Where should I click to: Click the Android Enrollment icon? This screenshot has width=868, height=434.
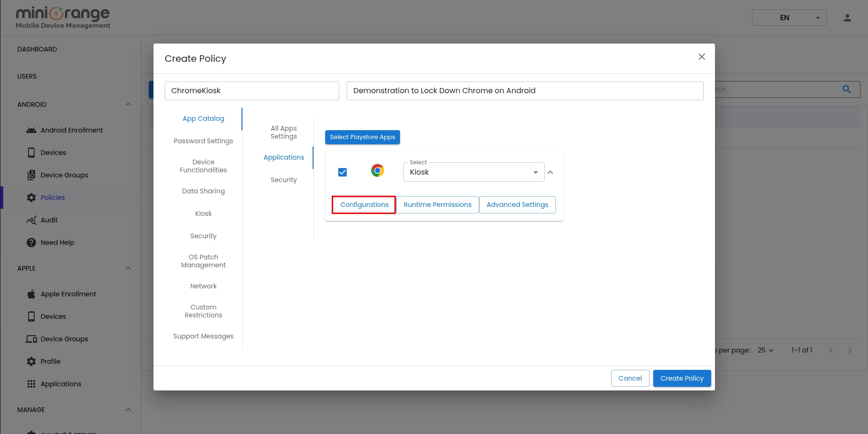(x=31, y=130)
